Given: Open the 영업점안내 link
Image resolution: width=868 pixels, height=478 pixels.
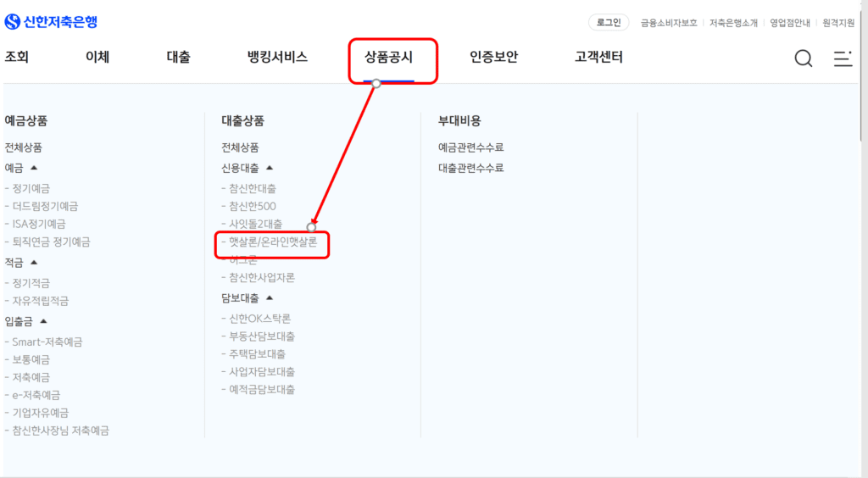Looking at the screenshot, I should pyautogui.click(x=790, y=23).
